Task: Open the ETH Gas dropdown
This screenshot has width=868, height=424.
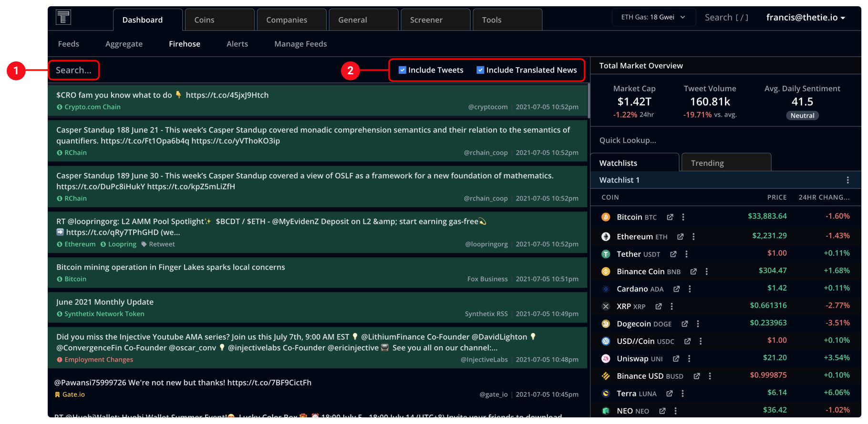Action: (x=653, y=17)
